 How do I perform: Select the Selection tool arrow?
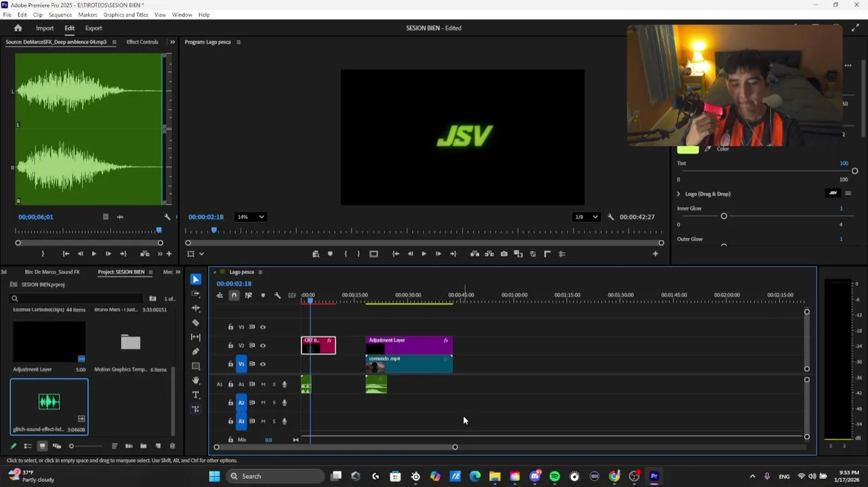(x=196, y=279)
